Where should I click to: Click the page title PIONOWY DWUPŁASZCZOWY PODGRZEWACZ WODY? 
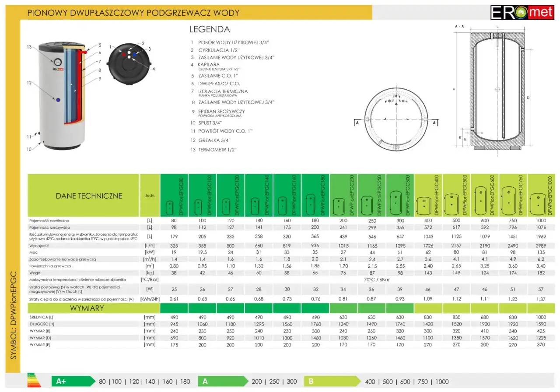pyautogui.click(x=133, y=13)
